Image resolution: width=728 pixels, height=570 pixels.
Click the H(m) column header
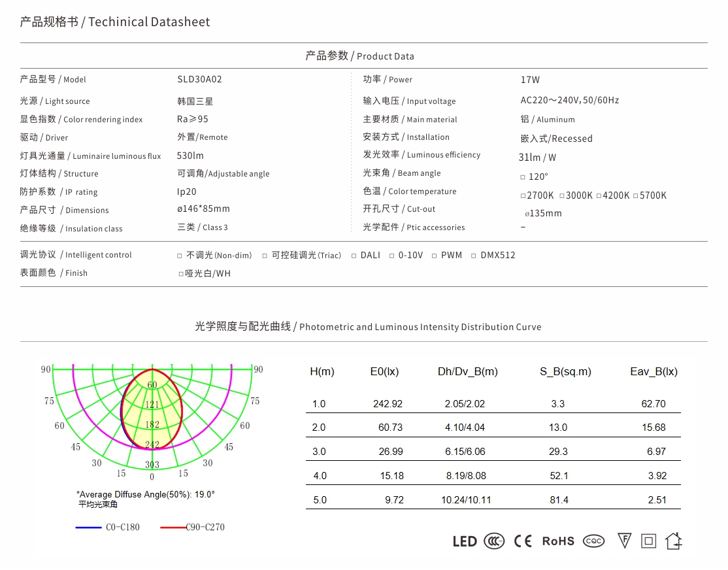[x=322, y=372]
